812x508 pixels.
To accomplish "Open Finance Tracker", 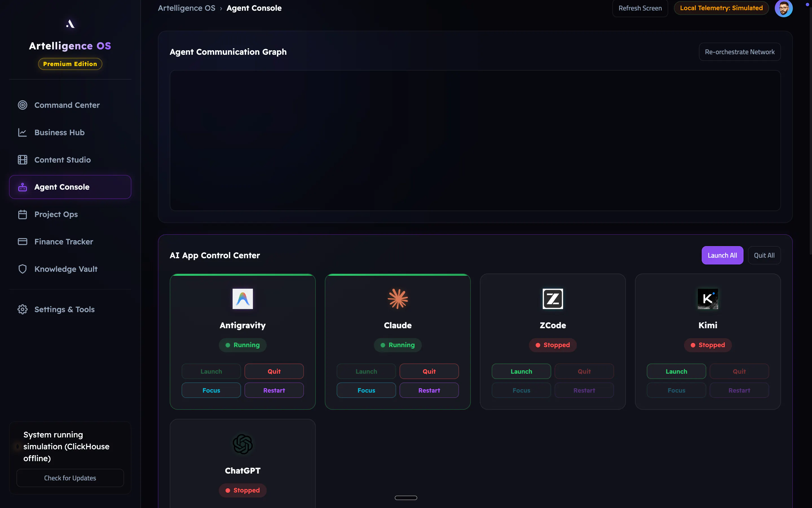I will (70, 242).
